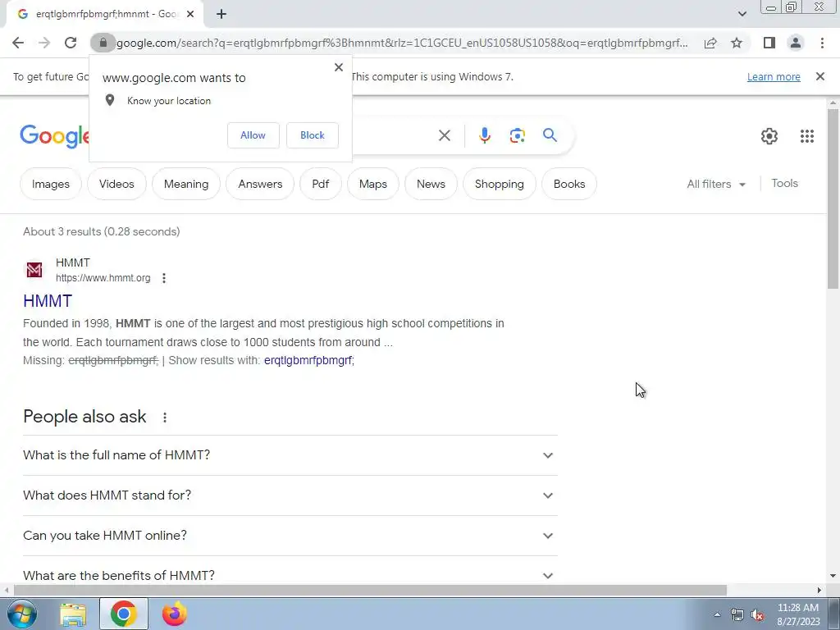The width and height of the screenshot is (840, 630).
Task: Expand What does HMMT stand for
Action: pyautogui.click(x=290, y=495)
